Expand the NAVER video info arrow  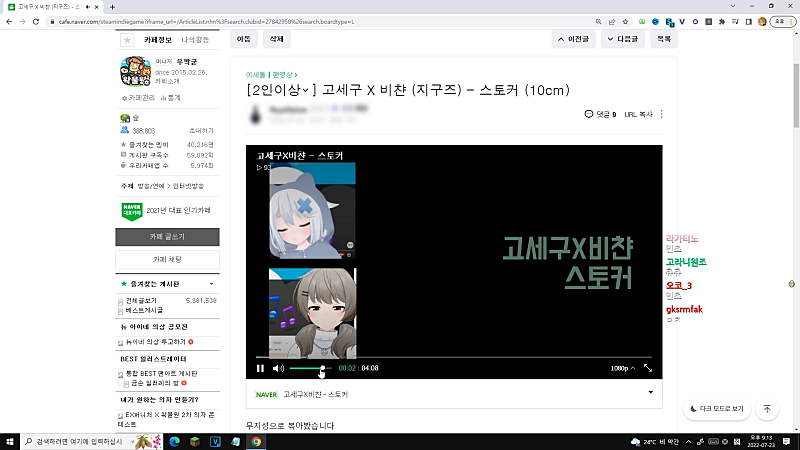pos(651,392)
